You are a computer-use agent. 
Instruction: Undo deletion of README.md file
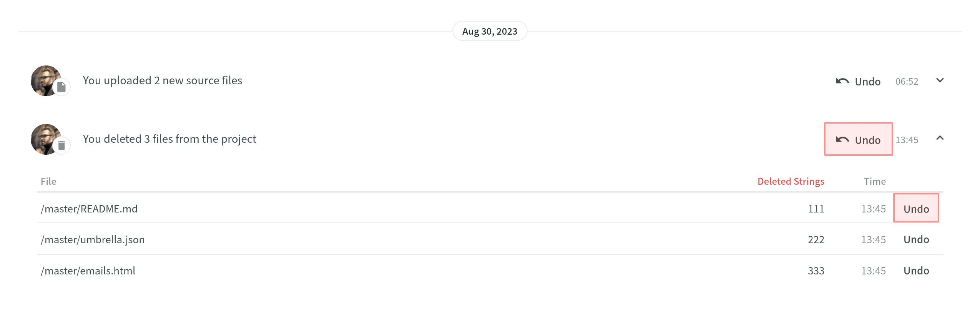click(916, 209)
